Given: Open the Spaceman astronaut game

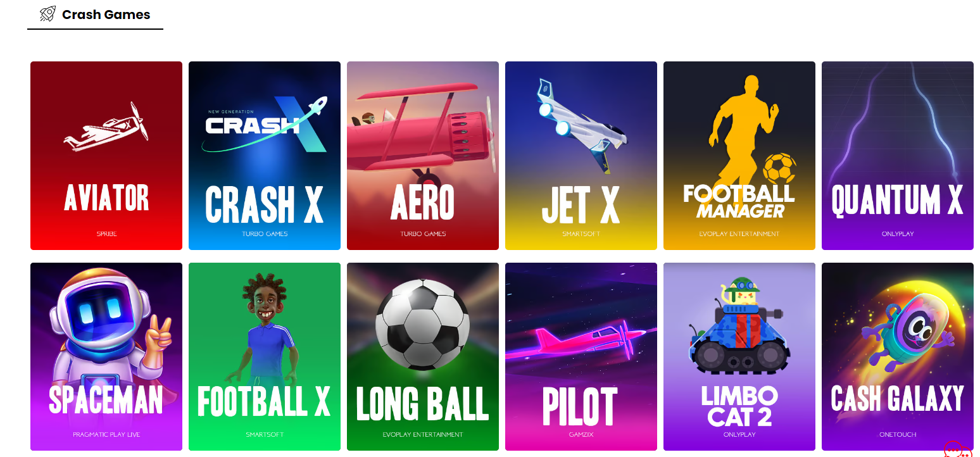Looking at the screenshot, I should tap(106, 356).
